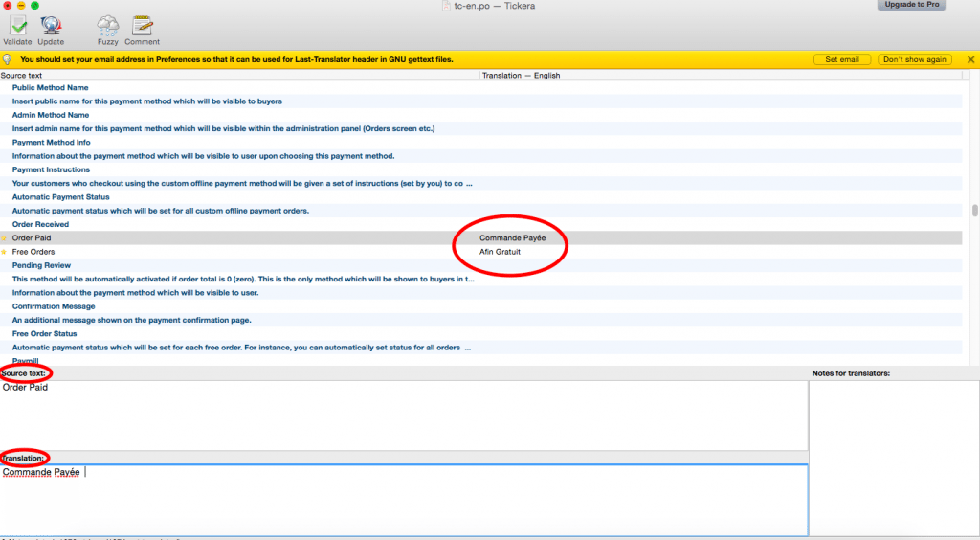Select the Public Method Name row
The width and height of the screenshot is (980, 540).
pyautogui.click(x=480, y=87)
